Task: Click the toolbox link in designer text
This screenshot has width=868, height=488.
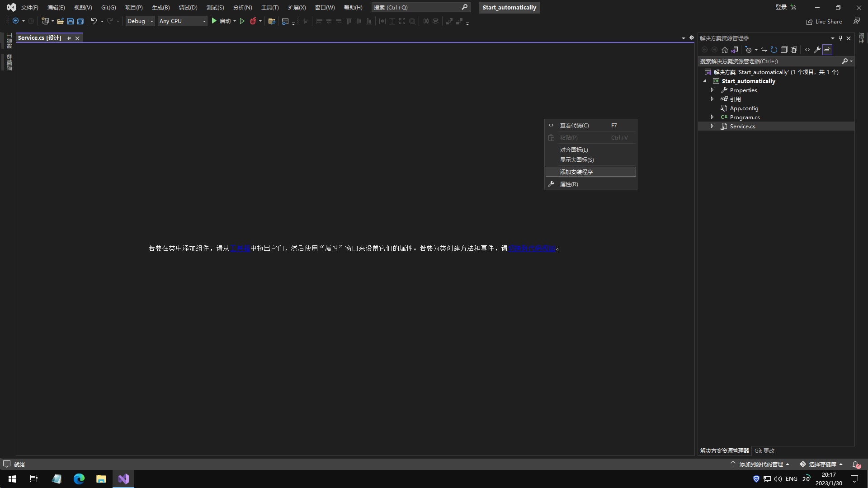Action: (x=240, y=248)
